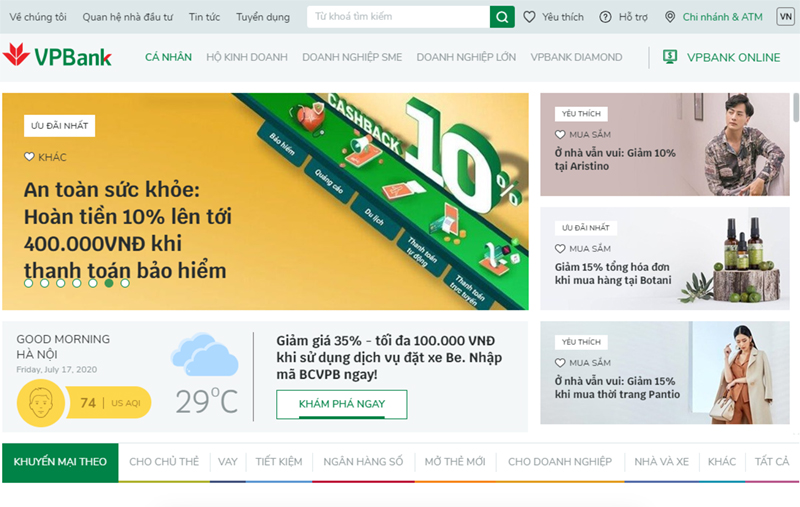The width and height of the screenshot is (800, 507).
Task: Open the An toàn sức khỏe cashback banner
Action: pyautogui.click(x=265, y=201)
